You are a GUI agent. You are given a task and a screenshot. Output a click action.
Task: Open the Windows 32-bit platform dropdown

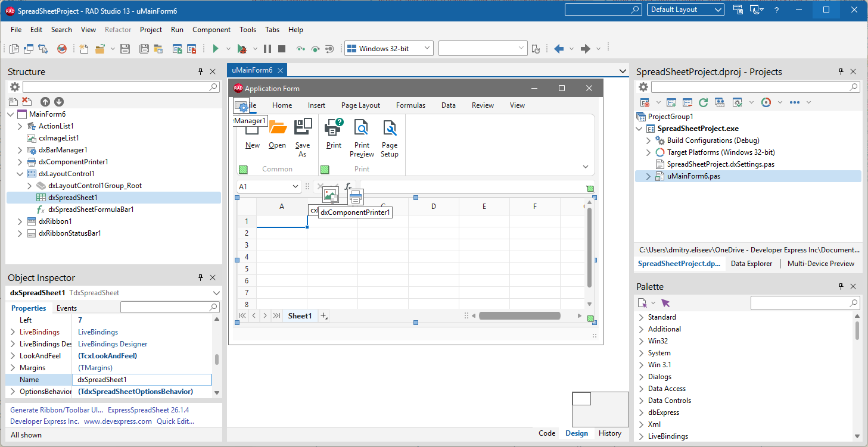pyautogui.click(x=426, y=49)
